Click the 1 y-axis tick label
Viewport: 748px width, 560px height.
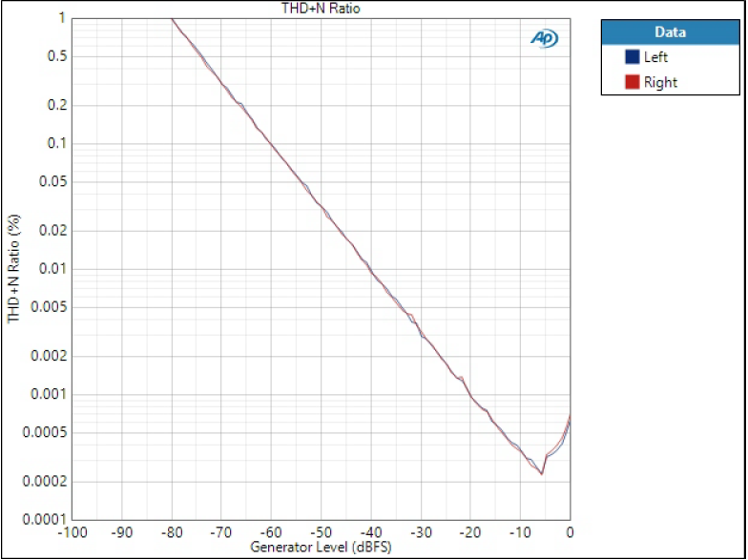point(62,18)
